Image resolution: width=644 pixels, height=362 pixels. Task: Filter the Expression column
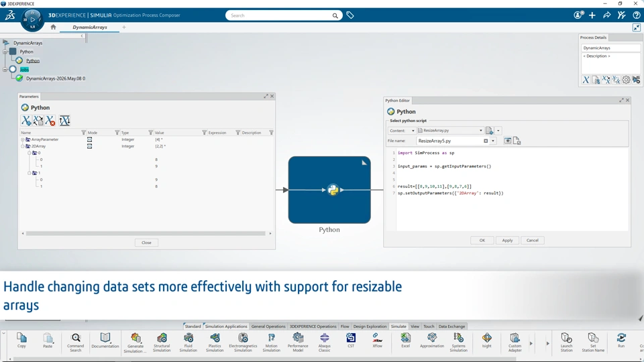(237, 133)
